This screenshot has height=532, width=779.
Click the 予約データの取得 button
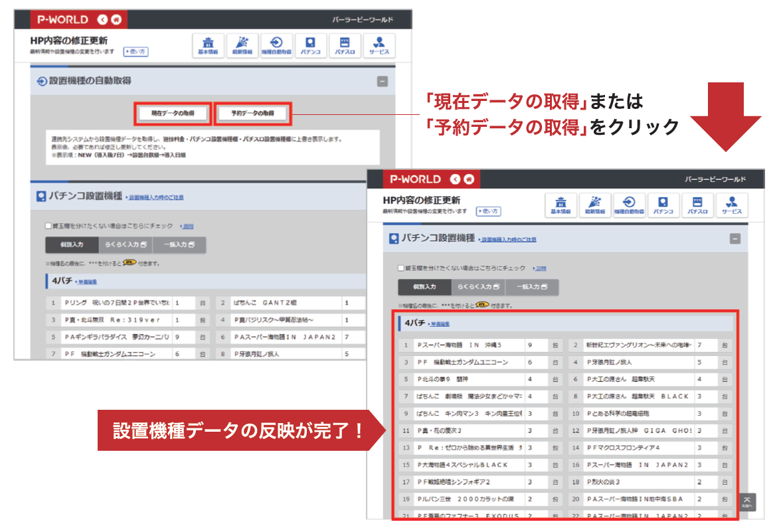pyautogui.click(x=253, y=114)
